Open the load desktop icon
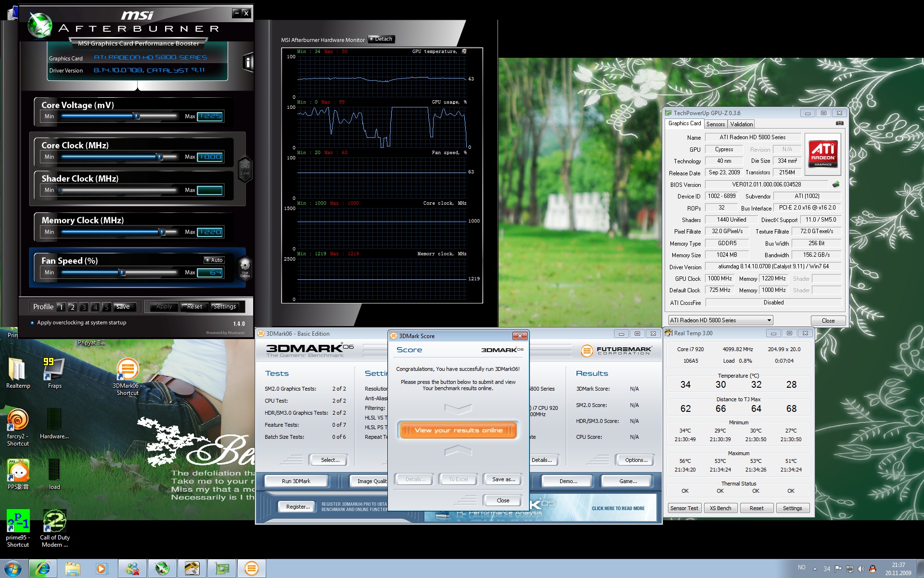The image size is (924, 578). click(x=54, y=474)
